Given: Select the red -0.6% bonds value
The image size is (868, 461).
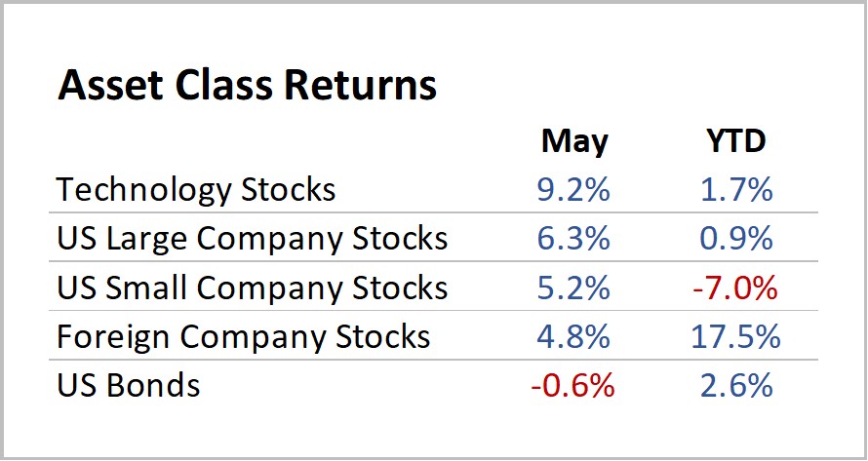Looking at the screenshot, I should (x=572, y=385).
